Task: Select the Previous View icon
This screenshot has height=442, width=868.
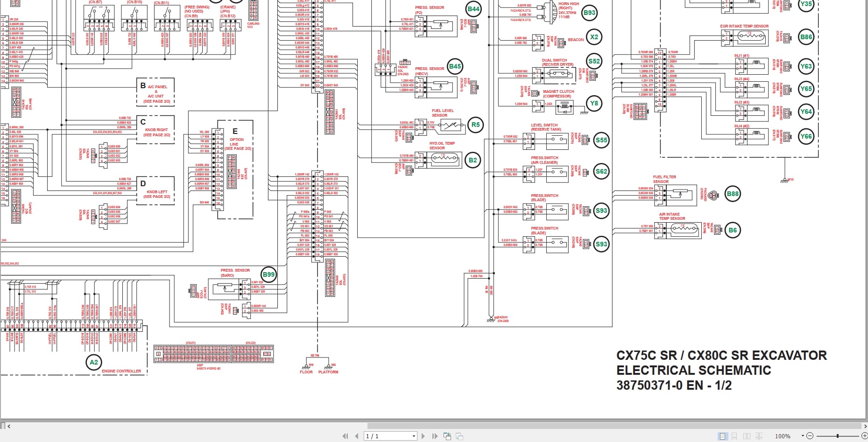Action: (447, 435)
